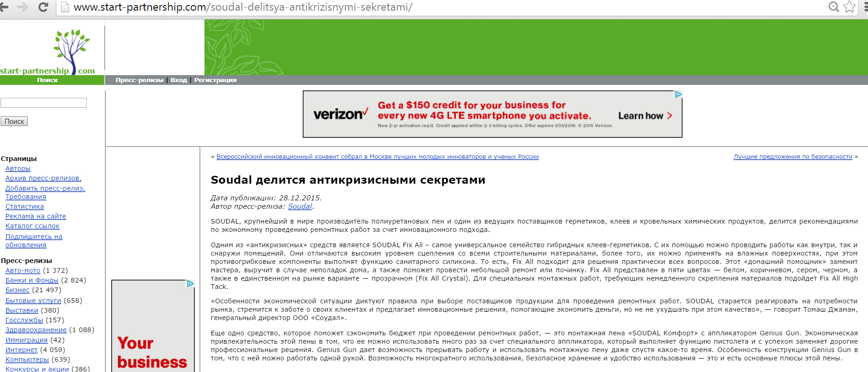
Task: Click the Страницы sidebar heading
Action: coord(19,159)
